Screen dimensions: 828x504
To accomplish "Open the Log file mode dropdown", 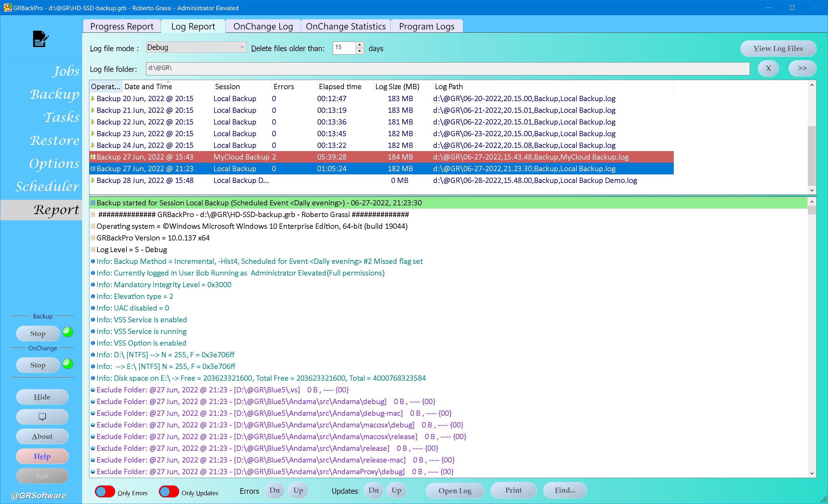I will pyautogui.click(x=196, y=47).
